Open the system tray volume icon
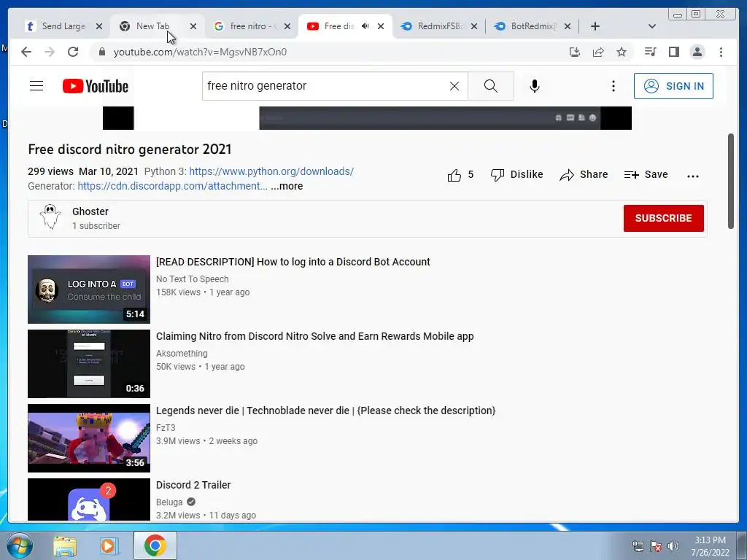 pos(673,546)
